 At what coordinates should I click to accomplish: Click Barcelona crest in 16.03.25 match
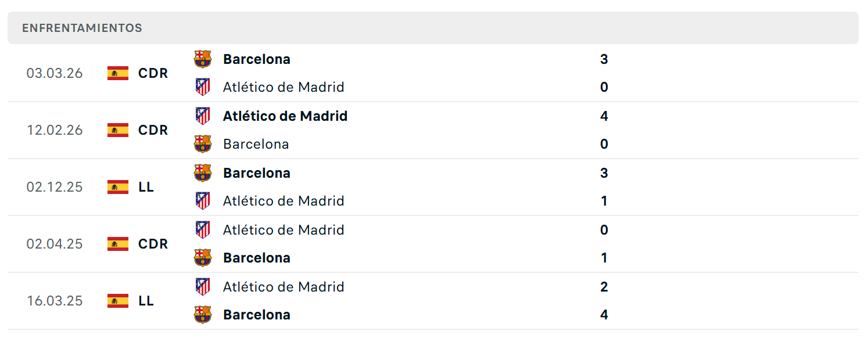click(x=203, y=315)
